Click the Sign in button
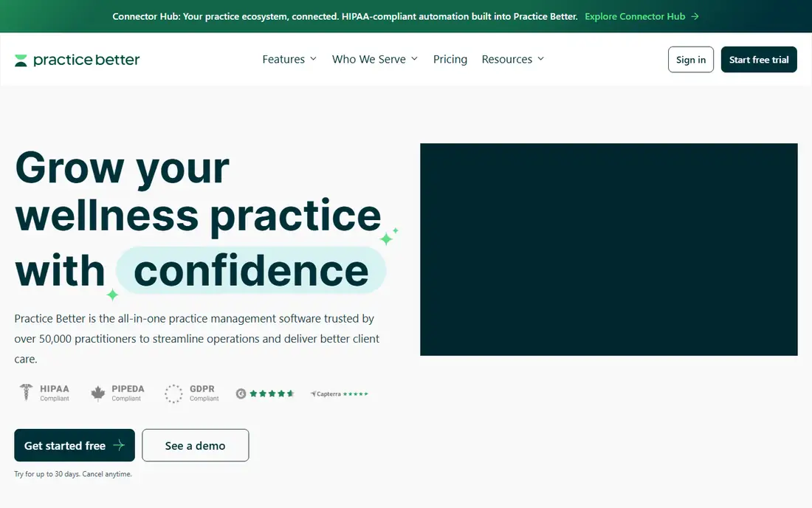Viewport: 812px width, 508px height. pos(691,60)
